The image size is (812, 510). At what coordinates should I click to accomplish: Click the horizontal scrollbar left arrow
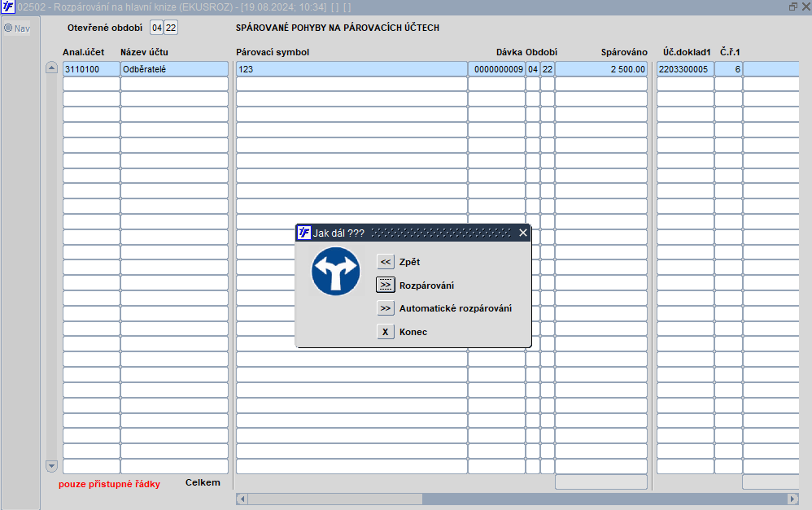[242, 499]
